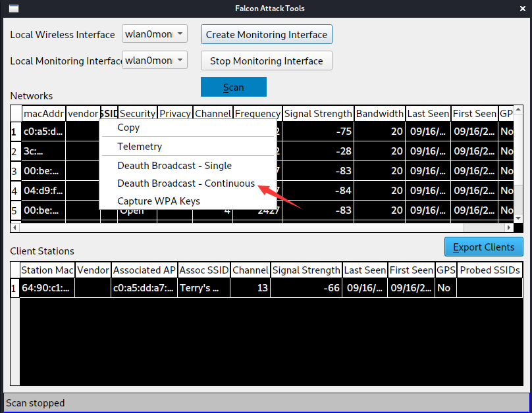
Task: Click the Networks horizontal scroll-right arrow
Action: (x=509, y=228)
